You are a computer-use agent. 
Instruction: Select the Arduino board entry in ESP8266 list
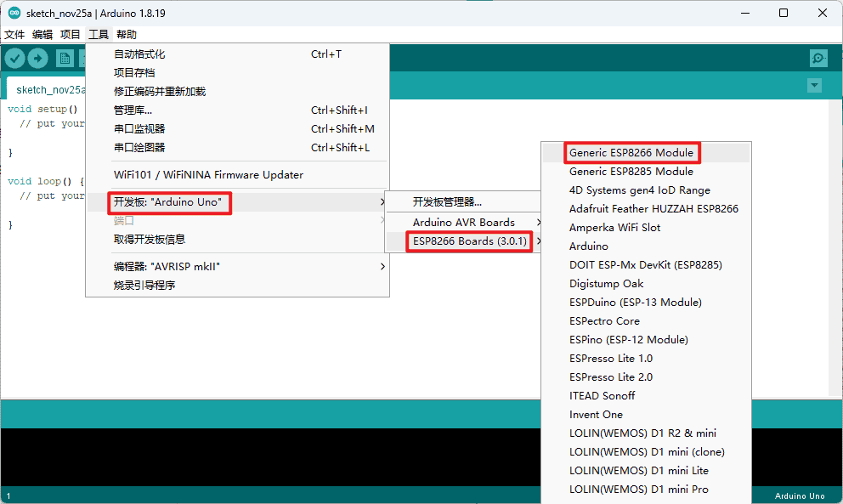pos(646,246)
